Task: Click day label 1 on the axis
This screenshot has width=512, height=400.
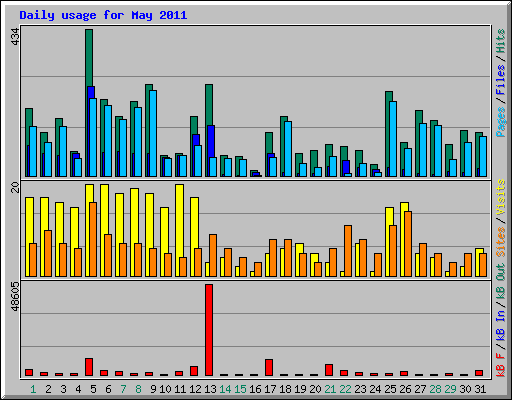Action: tap(33, 389)
